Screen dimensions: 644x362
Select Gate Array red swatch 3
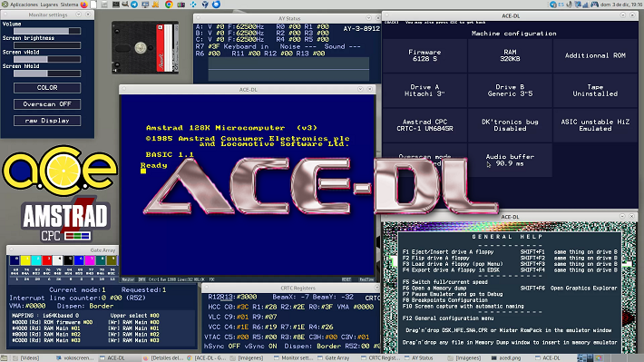47,260
